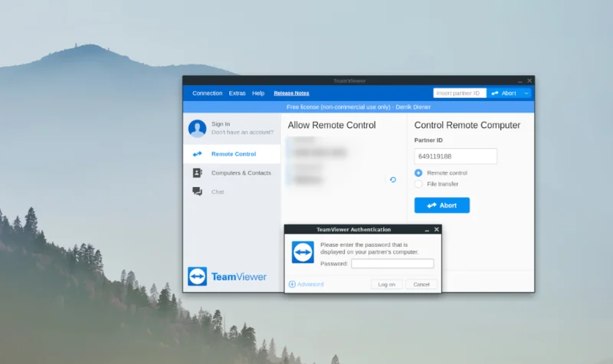Minimize the main TeamViewer window
This screenshot has width=613, height=364.
520,81
